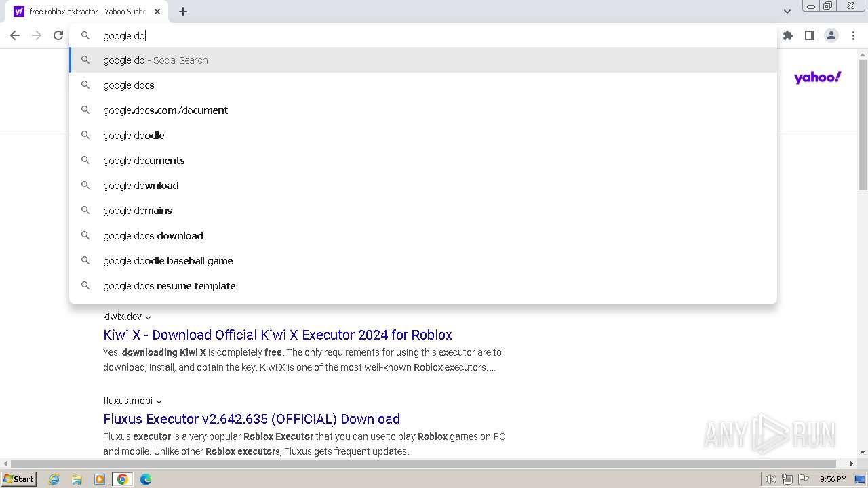Image resolution: width=868 pixels, height=488 pixels.
Task: Close the Yahoo Suche tab
Action: pos(157,12)
